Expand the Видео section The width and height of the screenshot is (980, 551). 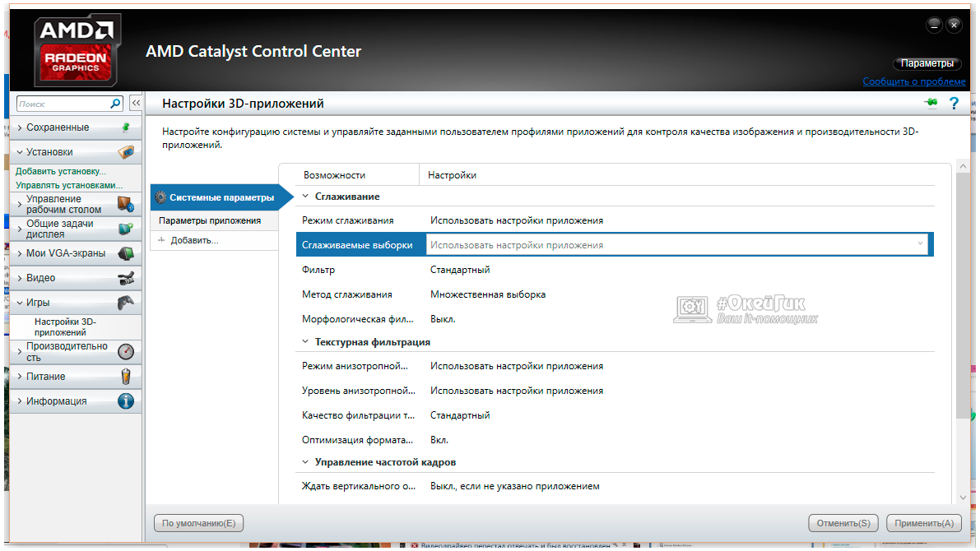pos(20,278)
